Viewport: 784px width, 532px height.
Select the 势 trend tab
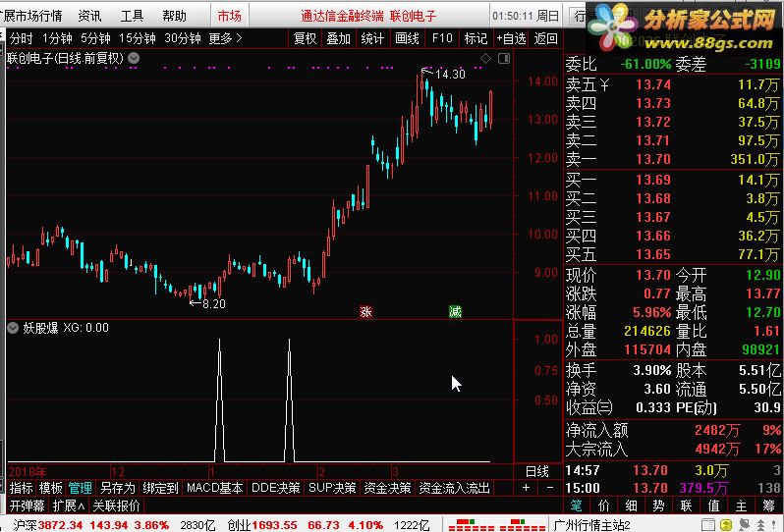[x=658, y=505]
